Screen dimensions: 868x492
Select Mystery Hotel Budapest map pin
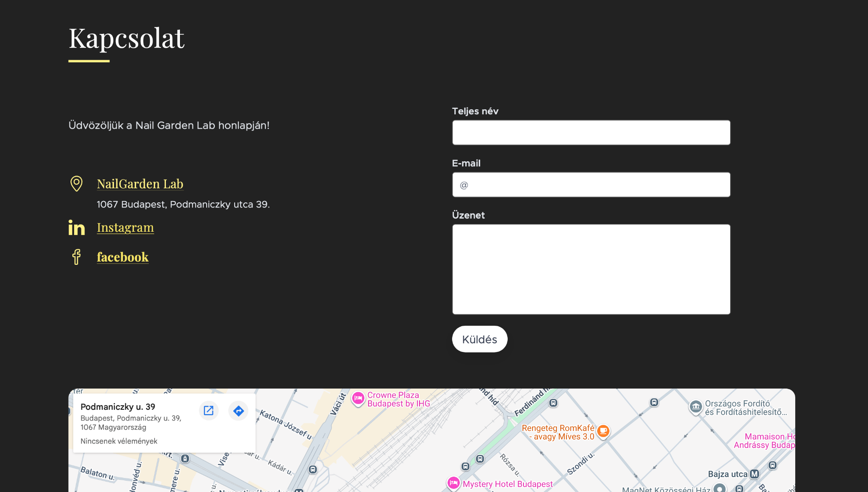(x=453, y=483)
